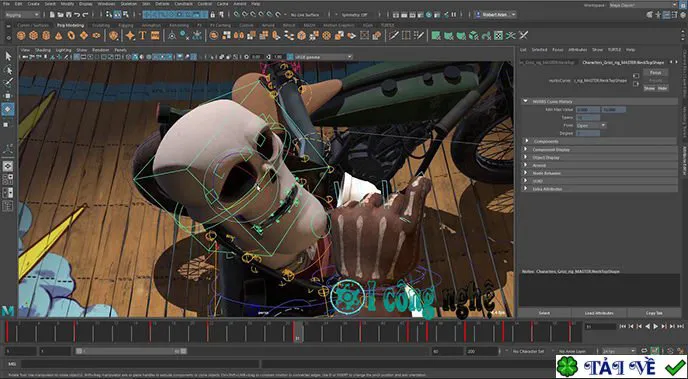Activate the Scale tool in toolbox
Screen dimensions: 688x379
tap(6, 125)
